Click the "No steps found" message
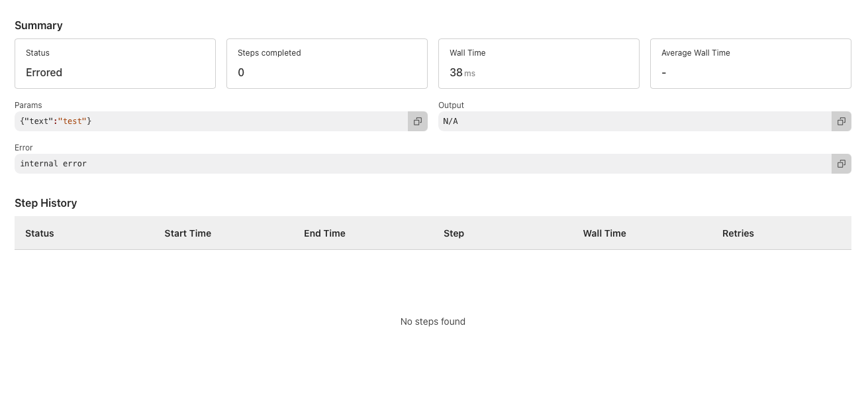 [433, 321]
